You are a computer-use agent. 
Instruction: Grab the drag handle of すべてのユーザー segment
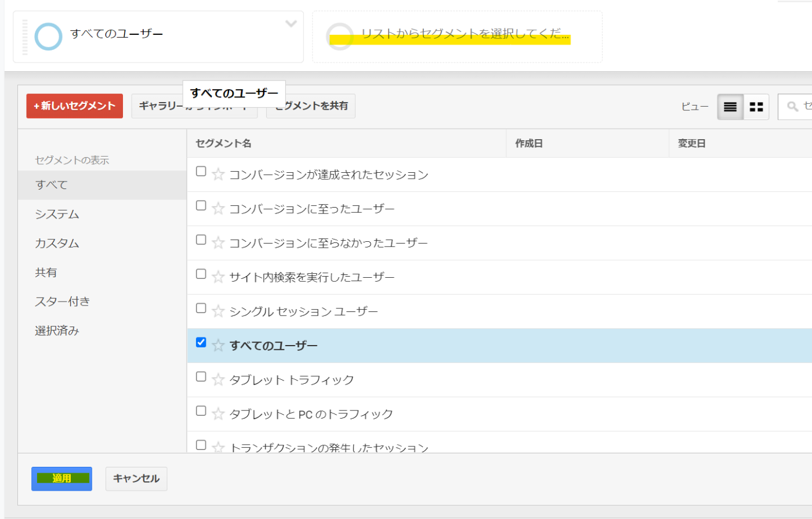point(25,37)
